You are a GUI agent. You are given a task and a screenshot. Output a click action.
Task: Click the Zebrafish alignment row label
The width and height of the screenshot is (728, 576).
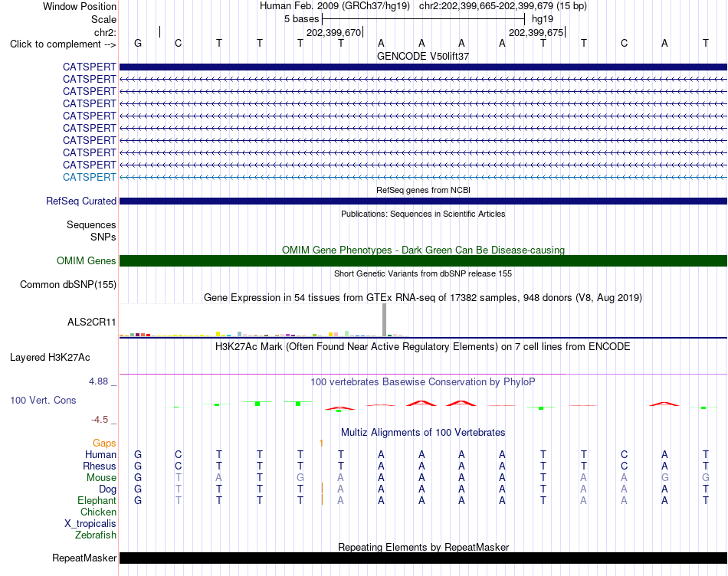click(96, 535)
